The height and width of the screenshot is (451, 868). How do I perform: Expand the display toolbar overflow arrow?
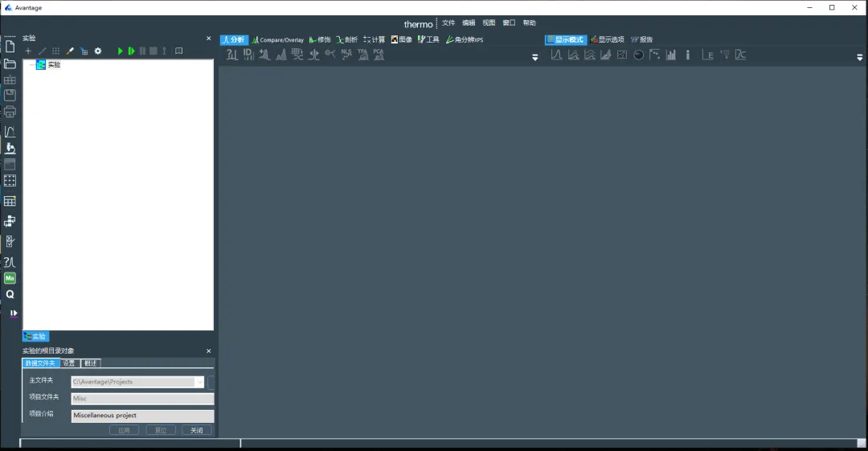860,57
